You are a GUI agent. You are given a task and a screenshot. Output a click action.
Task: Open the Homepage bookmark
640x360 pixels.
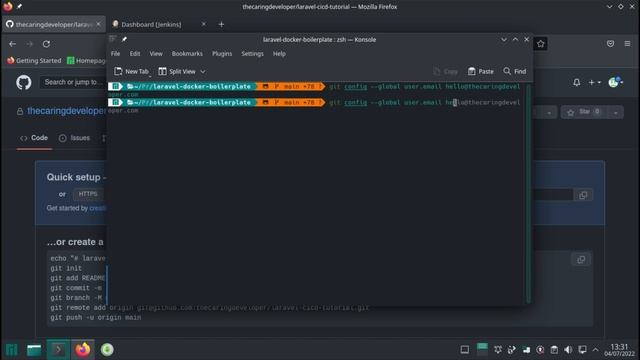[x=87, y=61]
